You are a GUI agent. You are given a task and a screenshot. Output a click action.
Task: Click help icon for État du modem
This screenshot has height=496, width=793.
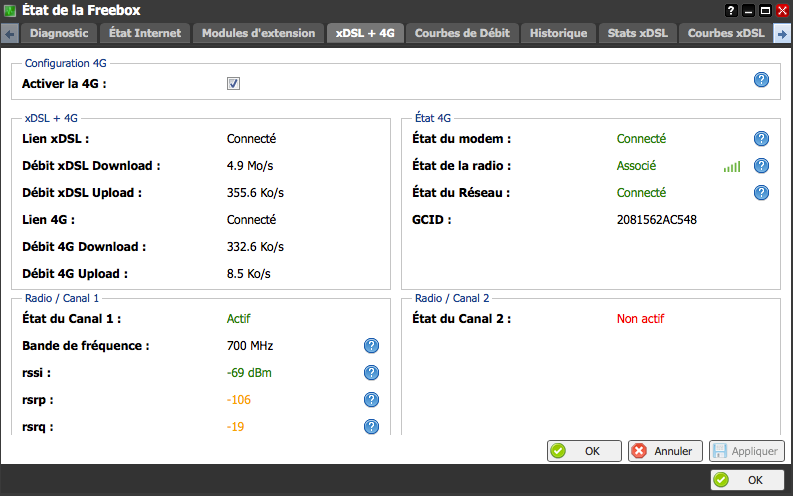(x=761, y=139)
